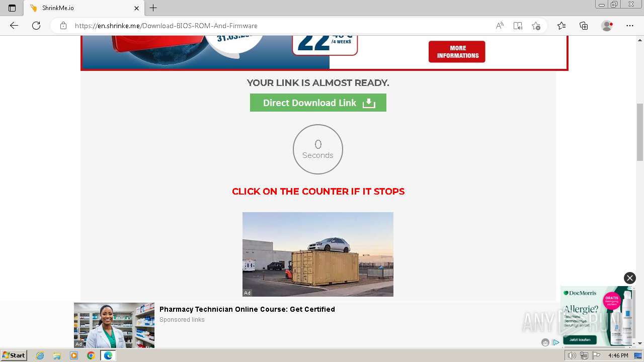Screen dimensions: 644x362
Task: Click the More Informations ad button
Action: (x=457, y=52)
